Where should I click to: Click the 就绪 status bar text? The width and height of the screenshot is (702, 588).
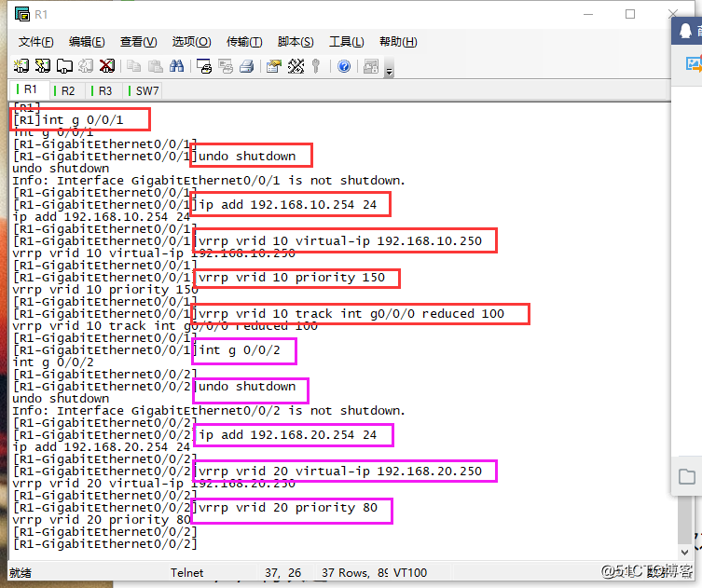pos(21,572)
